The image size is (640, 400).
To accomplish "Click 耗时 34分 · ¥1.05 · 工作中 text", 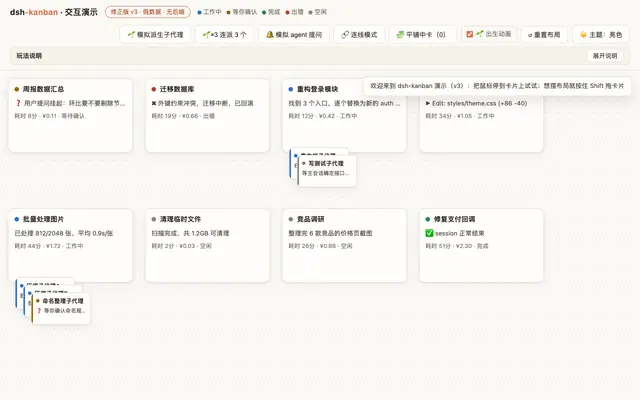I will pos(460,116).
